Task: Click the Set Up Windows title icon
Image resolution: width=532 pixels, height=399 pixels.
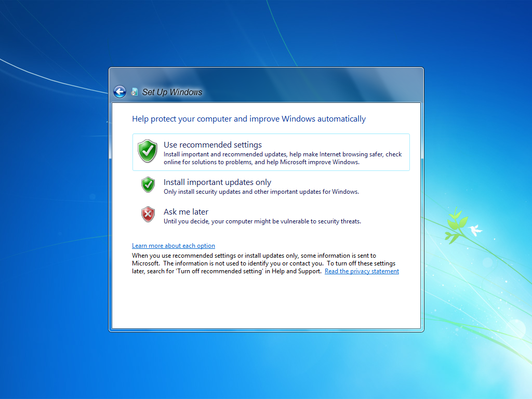Action: [135, 91]
